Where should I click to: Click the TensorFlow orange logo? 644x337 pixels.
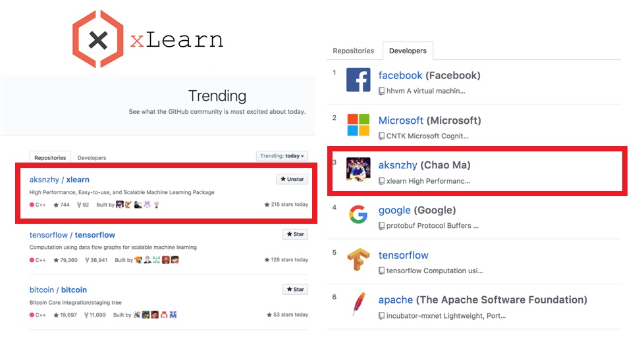pos(358,260)
